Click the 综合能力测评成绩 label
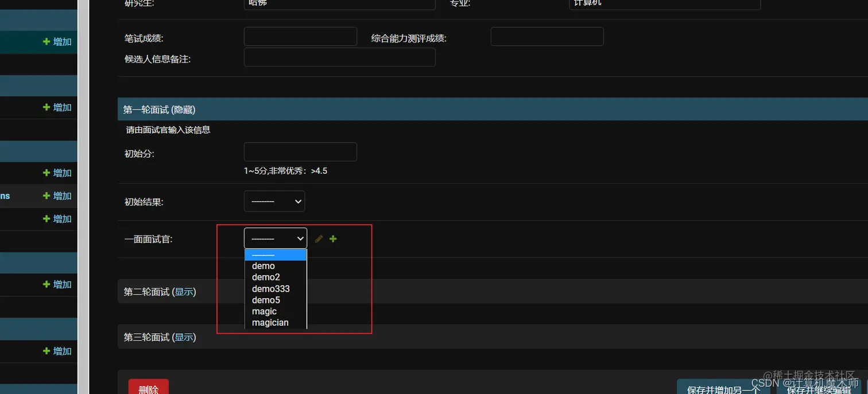868x394 pixels. coord(409,38)
